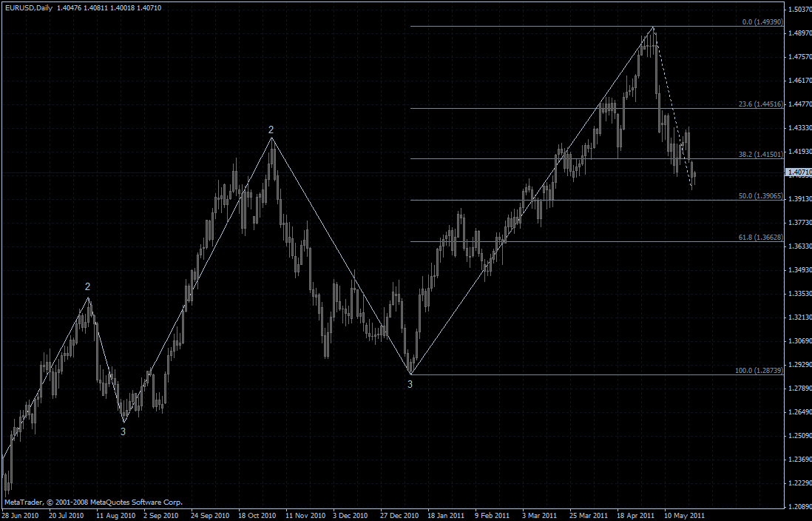Click the OHLC values 1.40476 1.40811 1.40018 1.40710
Image resolution: width=812 pixels, height=521 pixels.
[109, 8]
